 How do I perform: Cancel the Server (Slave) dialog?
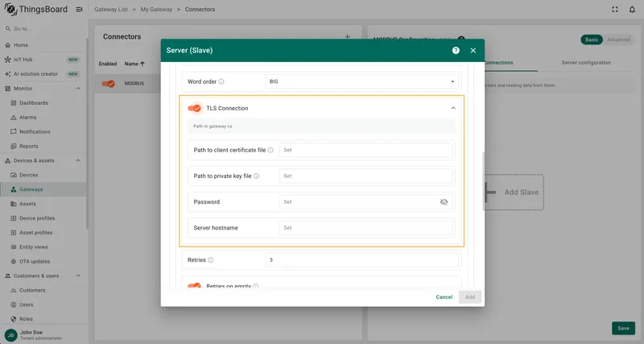point(444,296)
